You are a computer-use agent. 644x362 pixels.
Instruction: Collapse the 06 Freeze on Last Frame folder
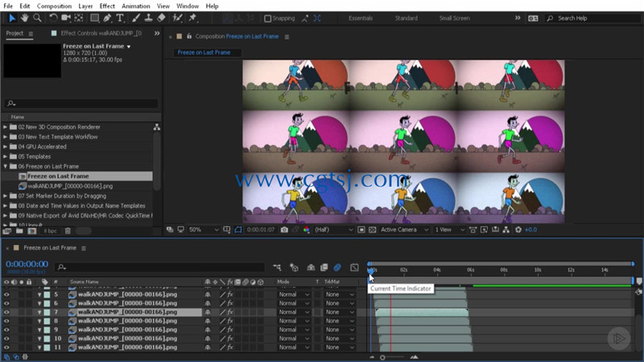(x=6, y=167)
